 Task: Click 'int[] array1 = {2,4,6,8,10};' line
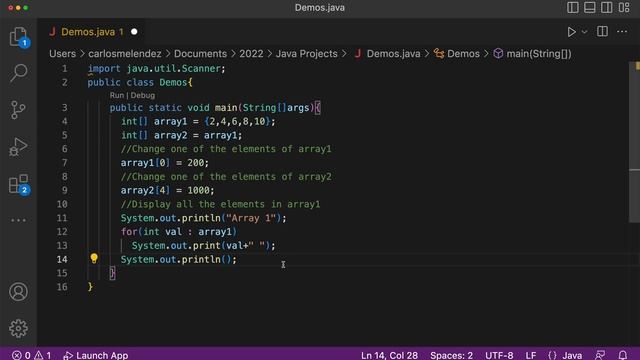pyautogui.click(x=198, y=121)
